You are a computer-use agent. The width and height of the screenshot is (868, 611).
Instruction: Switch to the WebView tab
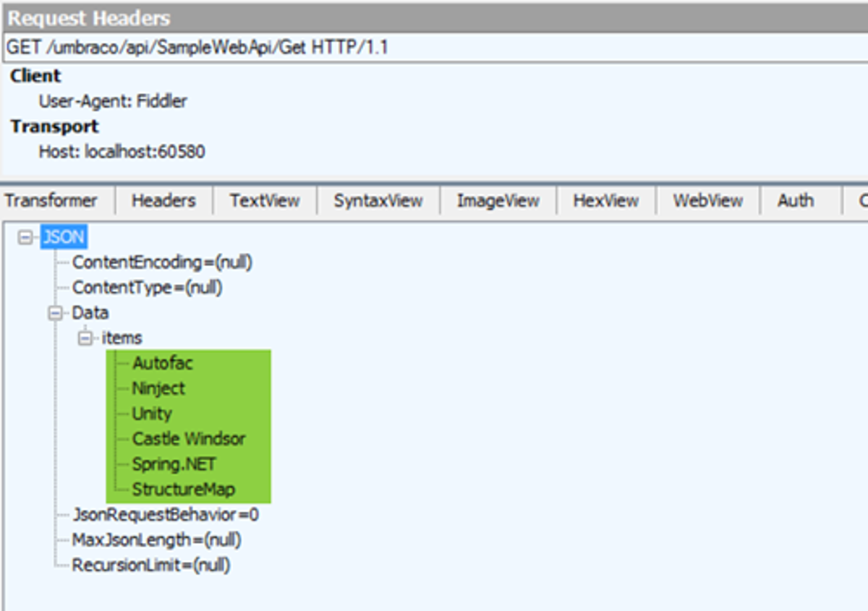[x=707, y=201]
